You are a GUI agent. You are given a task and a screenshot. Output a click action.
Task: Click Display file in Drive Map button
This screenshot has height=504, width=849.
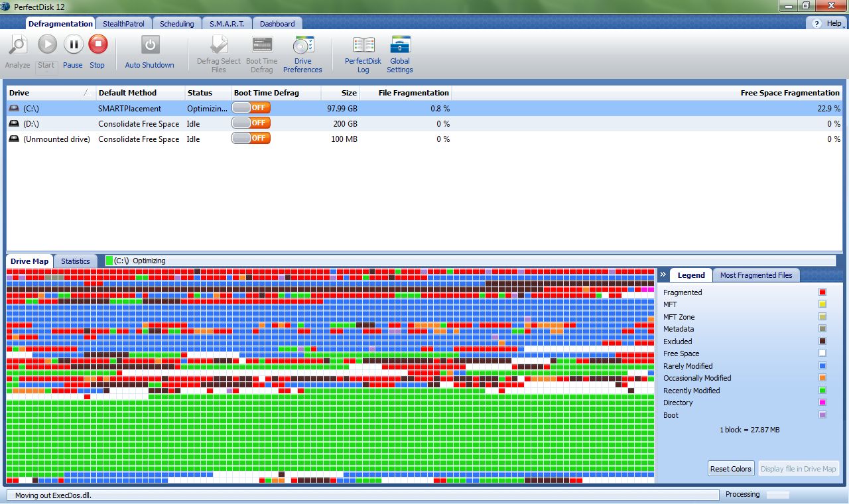[799, 468]
